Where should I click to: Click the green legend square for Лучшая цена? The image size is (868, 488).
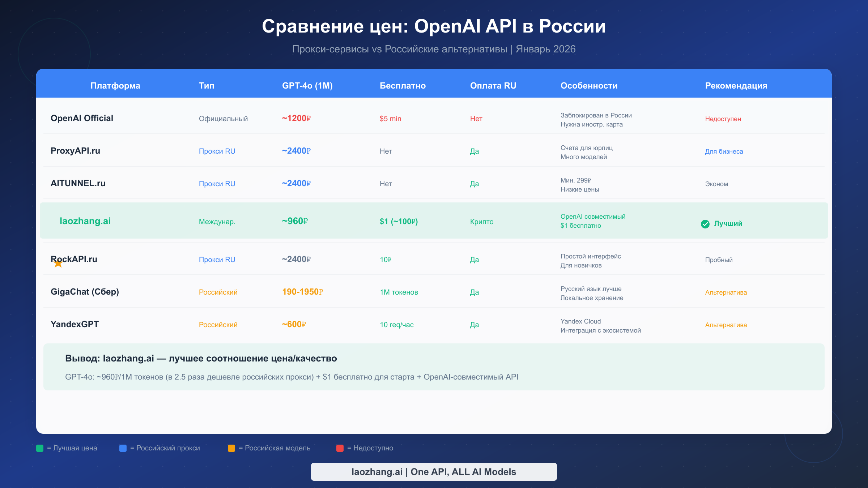pos(39,448)
